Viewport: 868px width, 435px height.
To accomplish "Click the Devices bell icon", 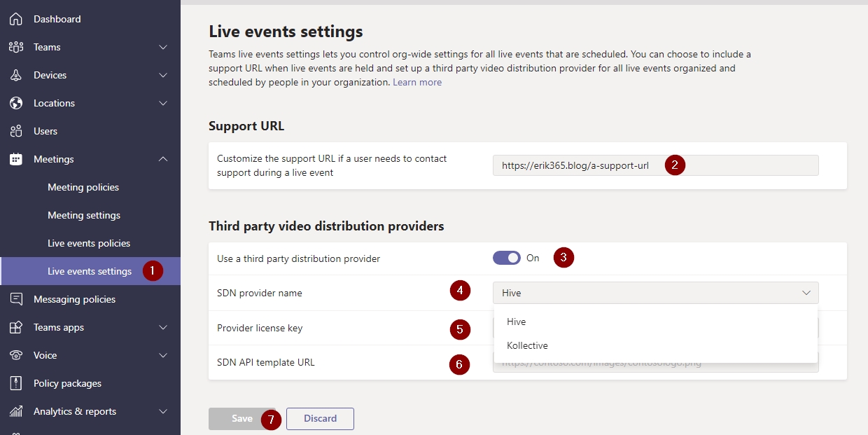I will (x=15, y=75).
